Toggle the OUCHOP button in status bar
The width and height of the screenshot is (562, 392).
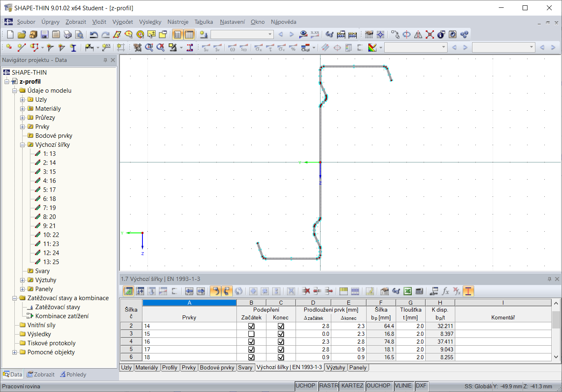[x=378, y=386]
